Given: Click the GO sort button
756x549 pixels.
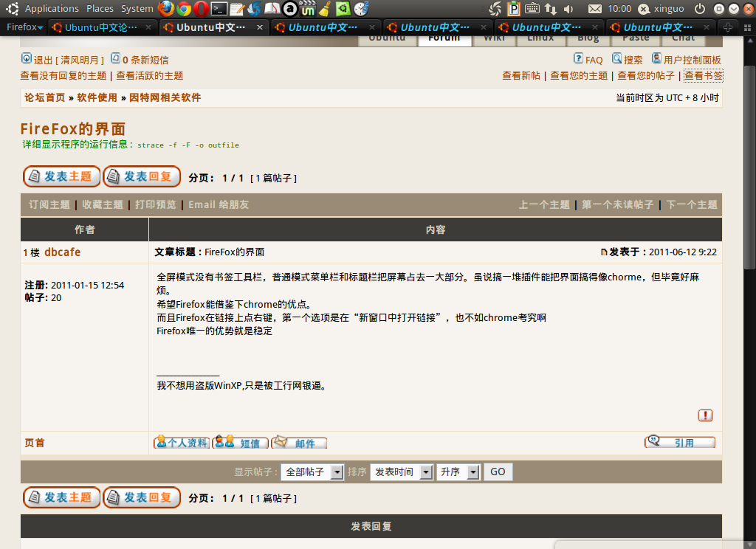Looking at the screenshot, I should (x=498, y=472).
